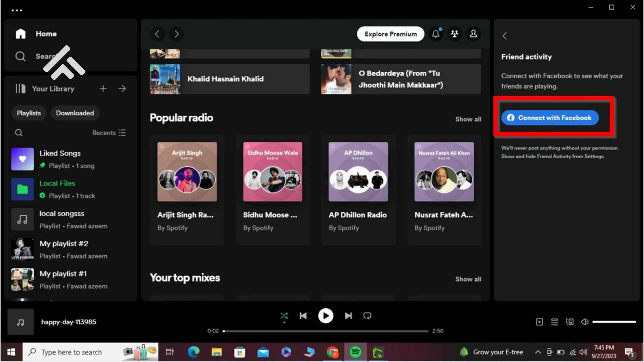The width and height of the screenshot is (644, 362).
Task: Open Sidhu Moose Wala radio card
Action: tap(273, 190)
